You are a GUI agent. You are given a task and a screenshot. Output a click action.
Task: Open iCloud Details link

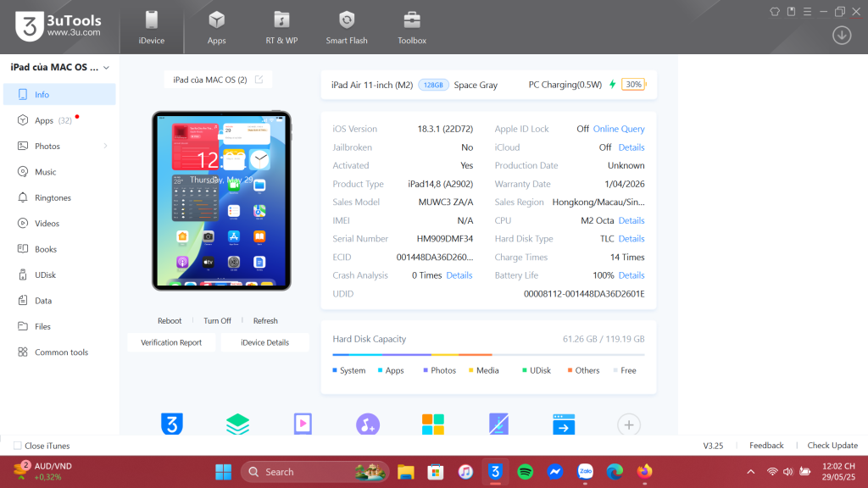click(x=631, y=147)
